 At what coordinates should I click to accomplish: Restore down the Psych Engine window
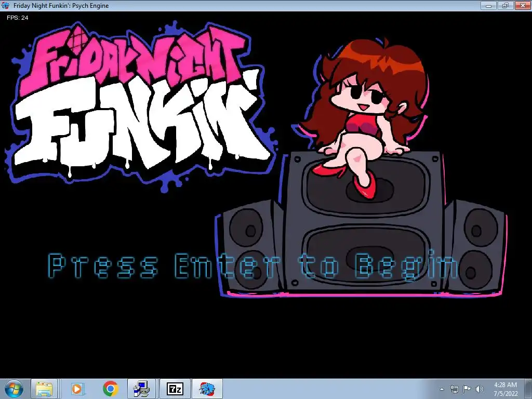pyautogui.click(x=506, y=5)
